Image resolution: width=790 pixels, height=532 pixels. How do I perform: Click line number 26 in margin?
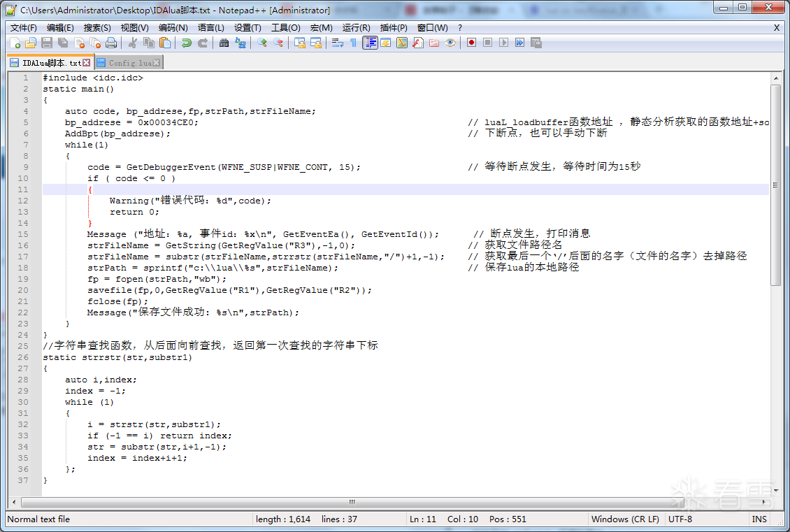[23, 357]
